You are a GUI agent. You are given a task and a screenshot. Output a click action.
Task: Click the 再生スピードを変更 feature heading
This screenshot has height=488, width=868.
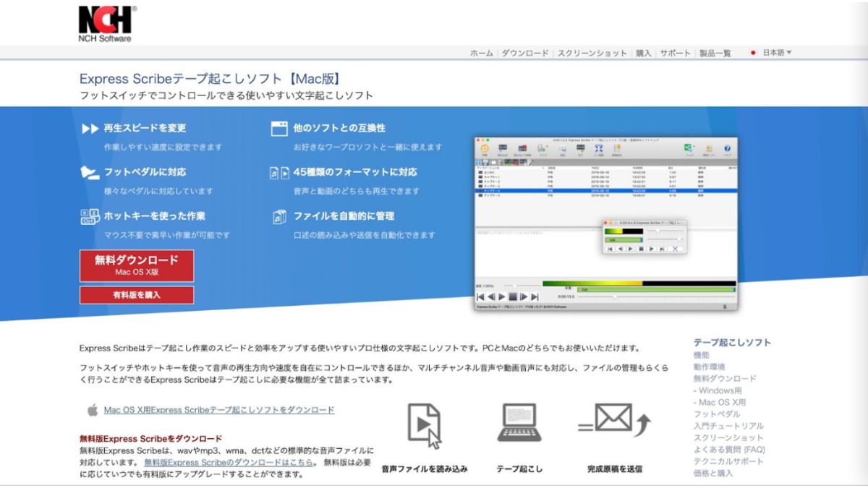coord(145,128)
